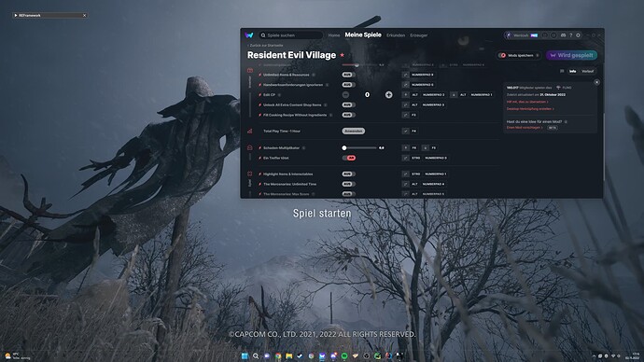
Task: Click info icon next to Schaden-Multiplikator
Action: click(303, 147)
